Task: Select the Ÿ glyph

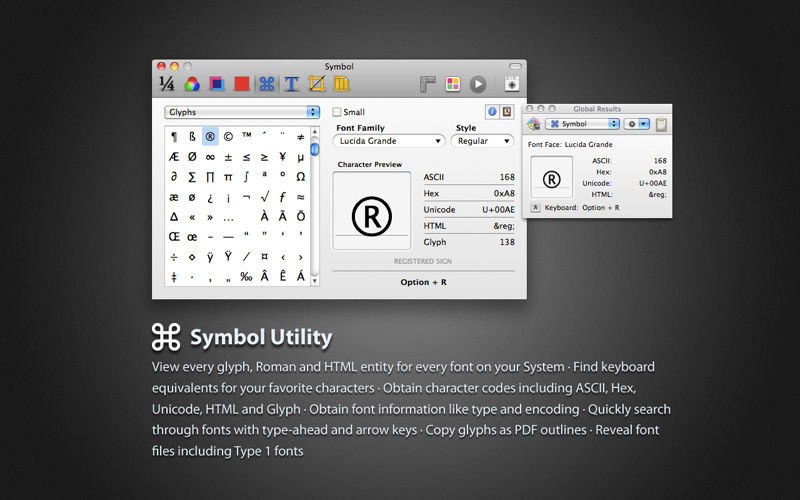Action: (228, 256)
